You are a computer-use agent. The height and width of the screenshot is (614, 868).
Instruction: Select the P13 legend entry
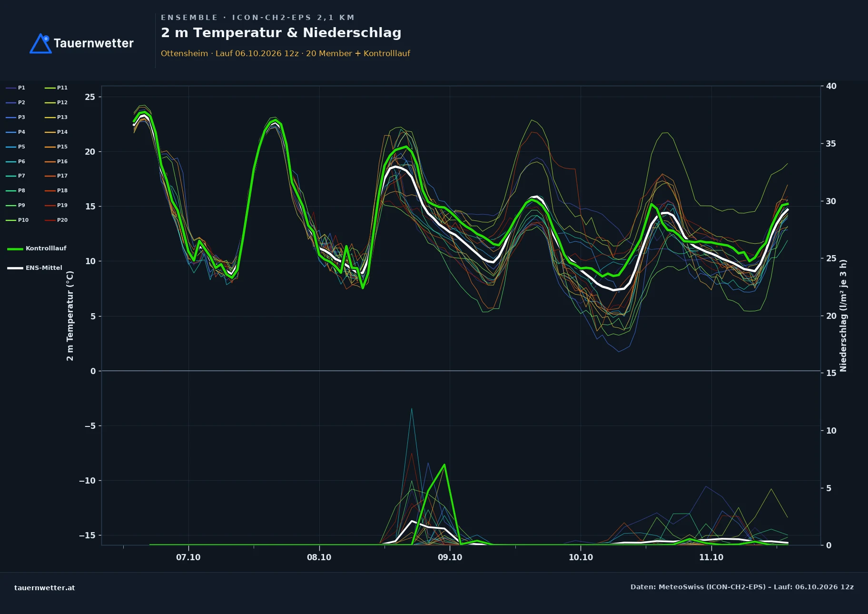[x=56, y=117]
